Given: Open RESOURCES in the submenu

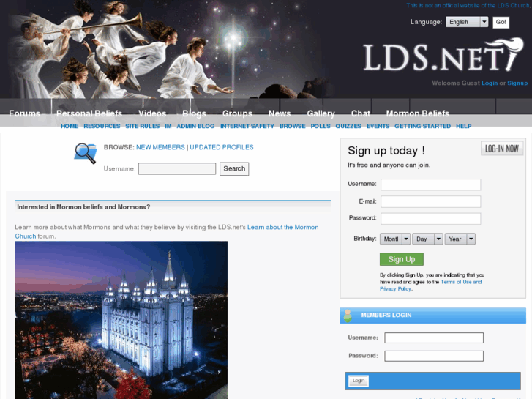Looking at the screenshot, I should pos(102,127).
